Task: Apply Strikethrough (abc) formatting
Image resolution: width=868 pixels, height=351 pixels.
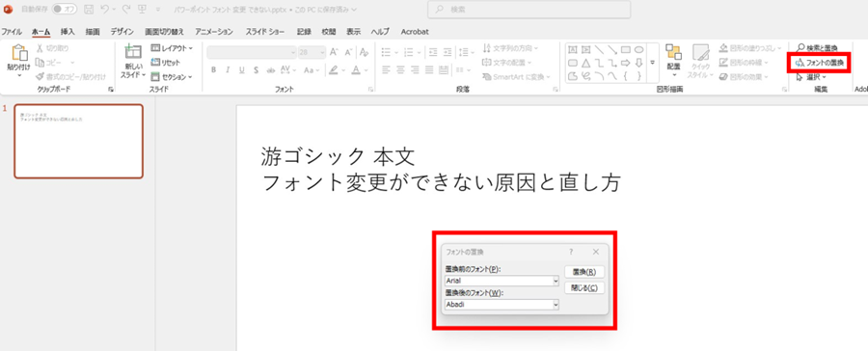Action: point(271,70)
